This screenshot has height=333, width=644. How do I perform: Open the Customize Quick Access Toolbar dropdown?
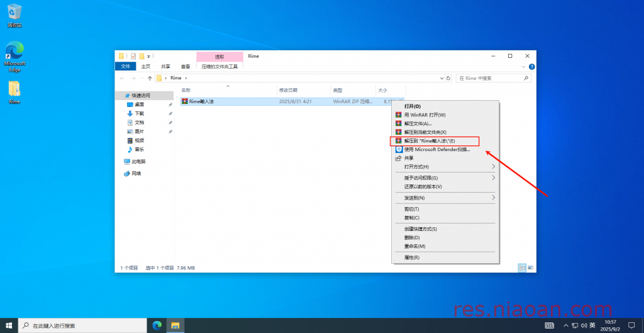point(148,56)
